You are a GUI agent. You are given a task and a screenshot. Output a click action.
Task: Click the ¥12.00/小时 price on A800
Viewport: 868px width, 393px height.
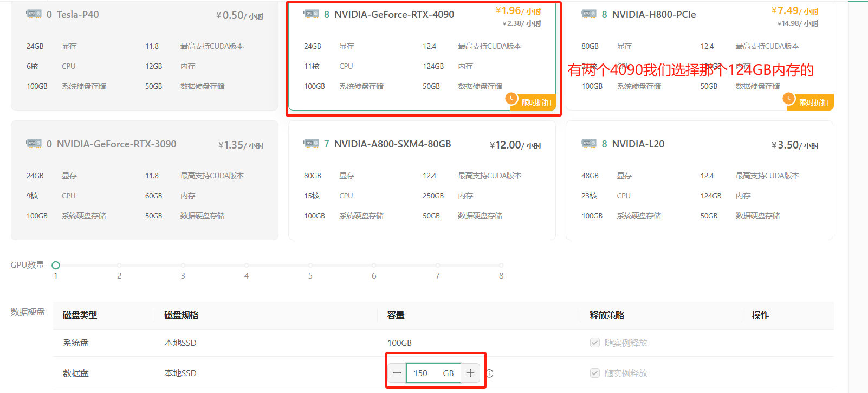click(x=515, y=145)
